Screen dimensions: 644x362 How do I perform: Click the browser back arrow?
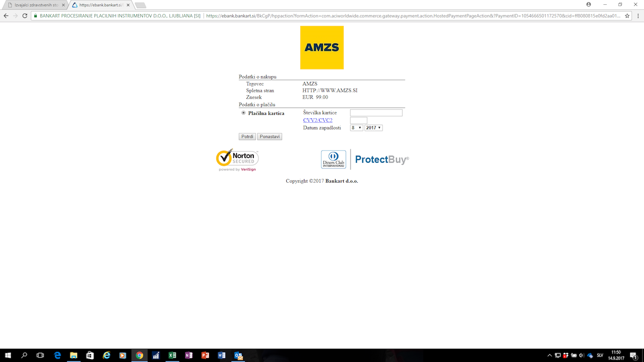[6, 16]
